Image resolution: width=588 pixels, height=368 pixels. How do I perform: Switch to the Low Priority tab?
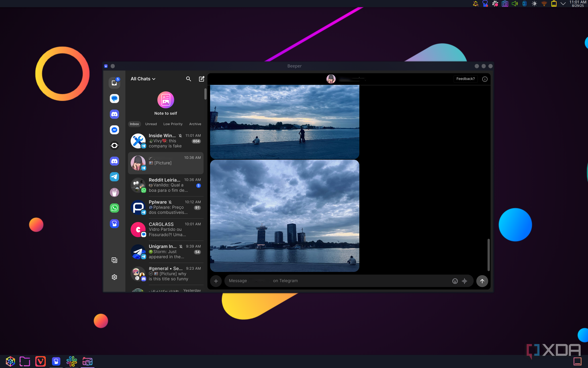(173, 124)
